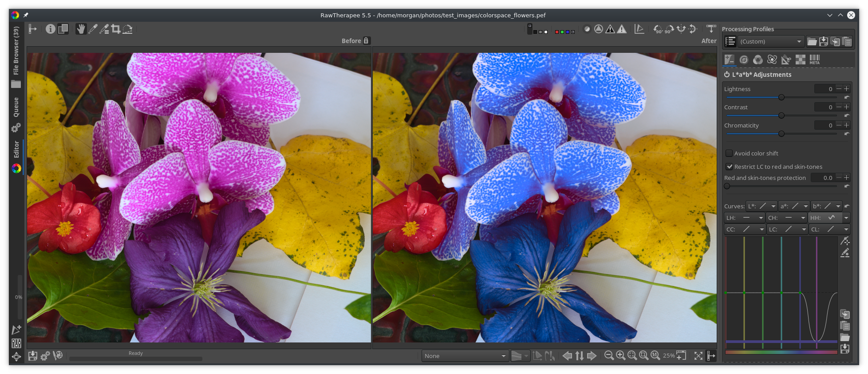Screen dimensions: 868x374
Task: Expand the HH curve type dropdown
Action: click(846, 218)
